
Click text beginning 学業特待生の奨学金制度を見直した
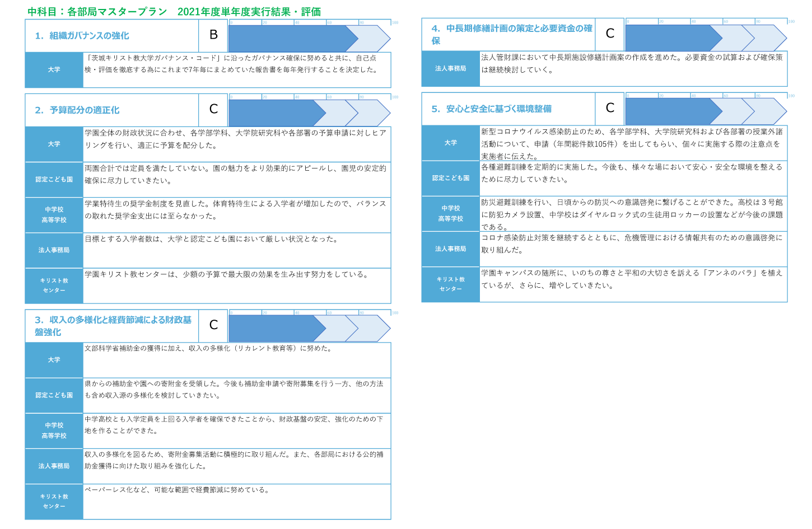pyautogui.click(x=236, y=209)
